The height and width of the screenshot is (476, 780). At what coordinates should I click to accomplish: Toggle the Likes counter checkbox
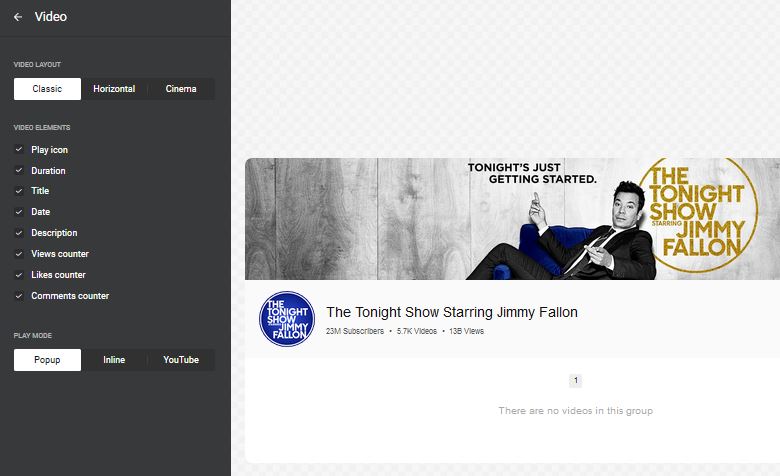coord(19,275)
